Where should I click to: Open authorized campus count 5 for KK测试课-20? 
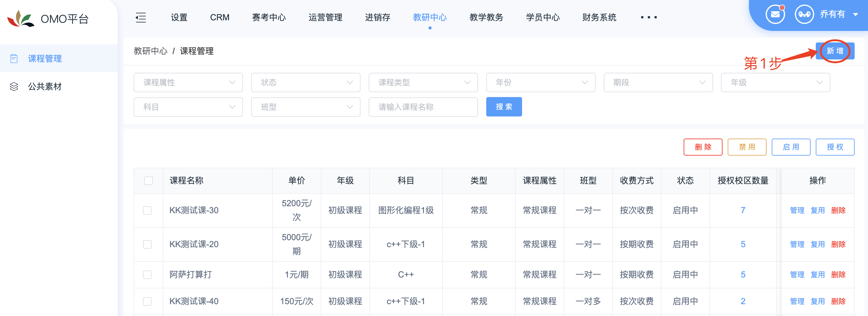(743, 244)
